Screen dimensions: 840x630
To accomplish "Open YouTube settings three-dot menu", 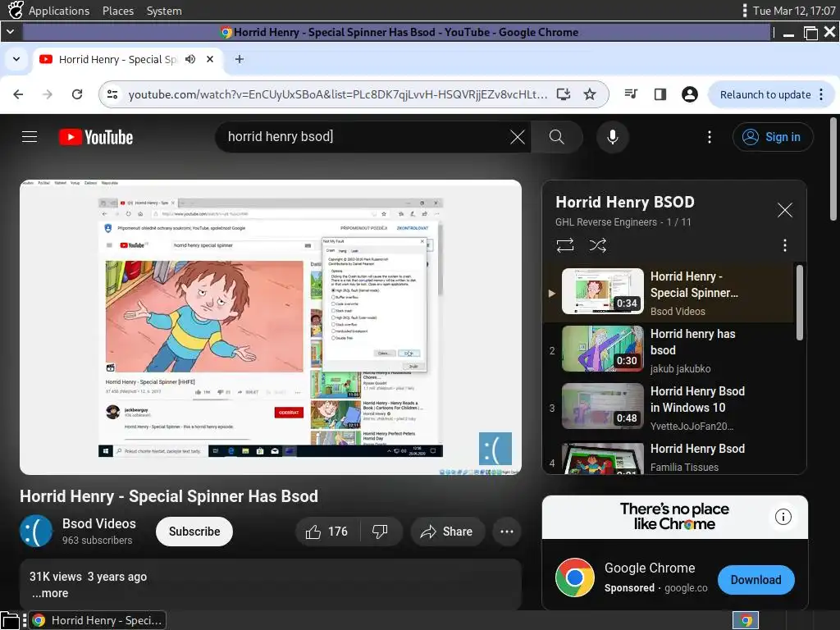I will (x=710, y=137).
